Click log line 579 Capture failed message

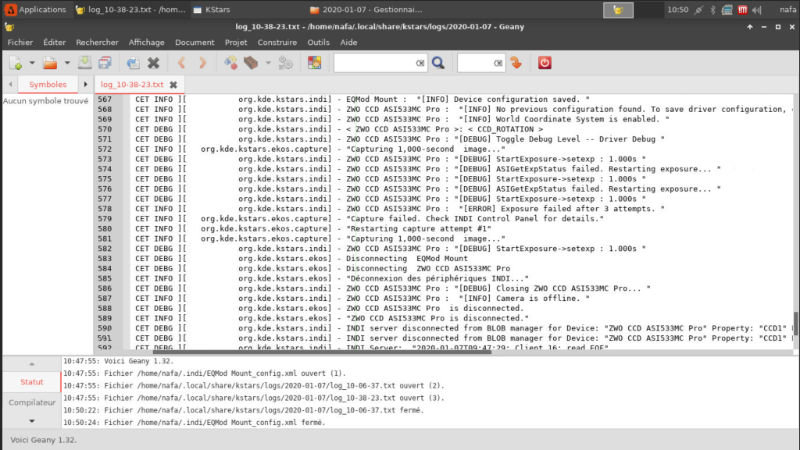(369, 218)
